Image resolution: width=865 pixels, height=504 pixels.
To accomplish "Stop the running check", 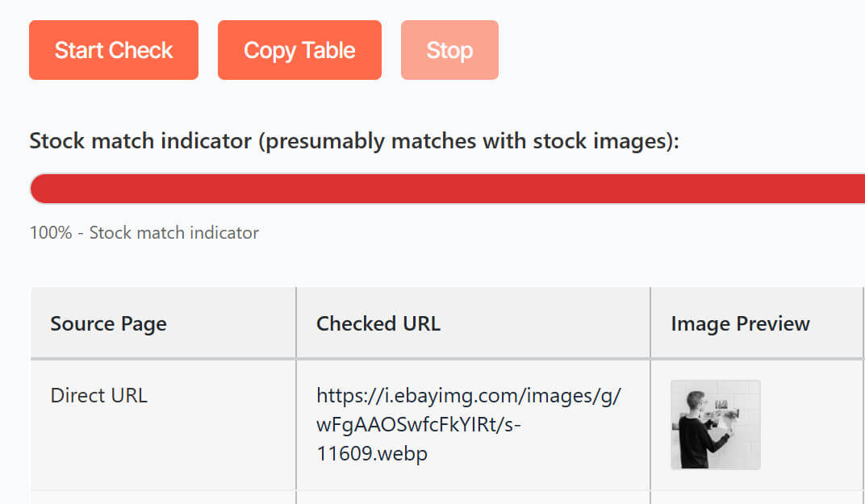I will pyautogui.click(x=449, y=50).
